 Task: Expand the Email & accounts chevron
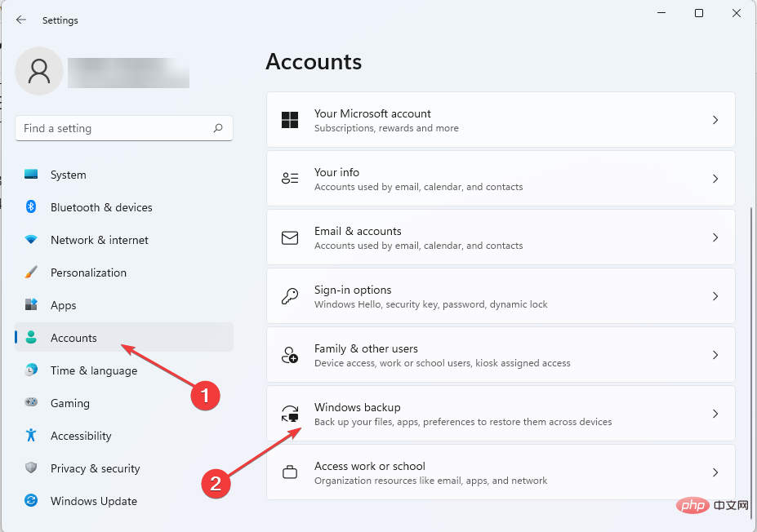click(x=715, y=237)
